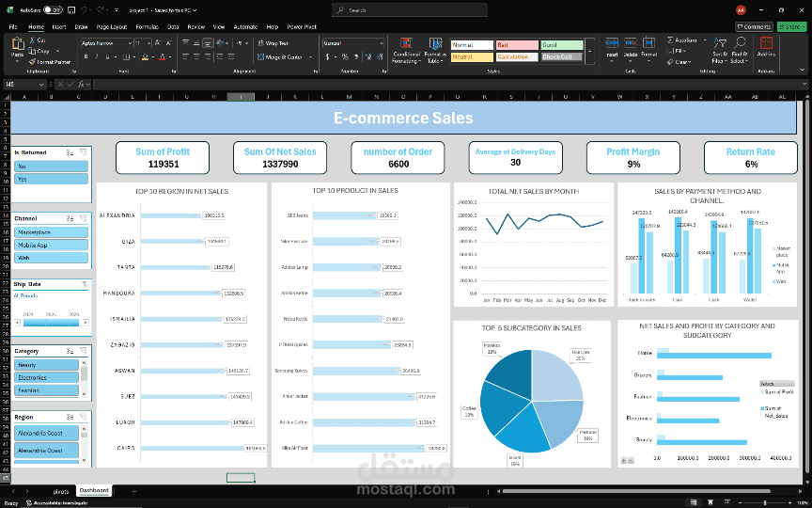
Task: Collapse the ribbon with the chevron
Action: pyautogui.click(x=803, y=71)
